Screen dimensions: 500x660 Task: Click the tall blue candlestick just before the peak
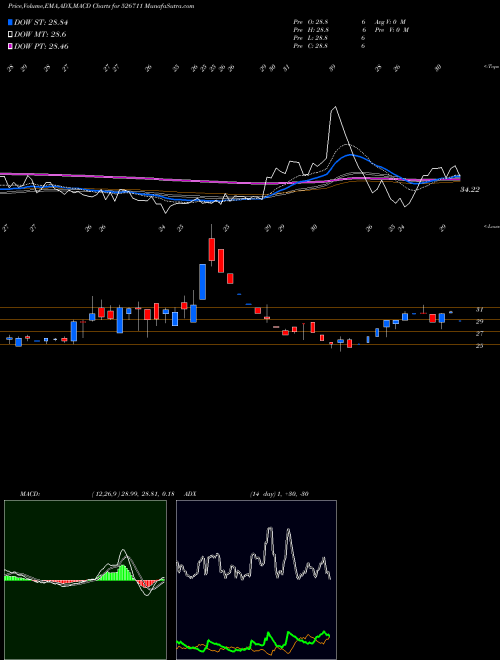[202, 282]
